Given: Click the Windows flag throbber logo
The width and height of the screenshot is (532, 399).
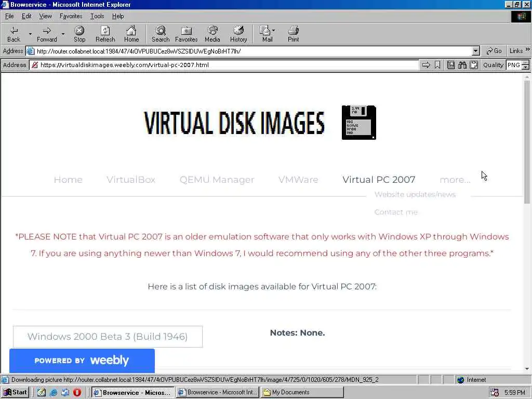Looking at the screenshot, I should pyautogui.click(x=521, y=16).
